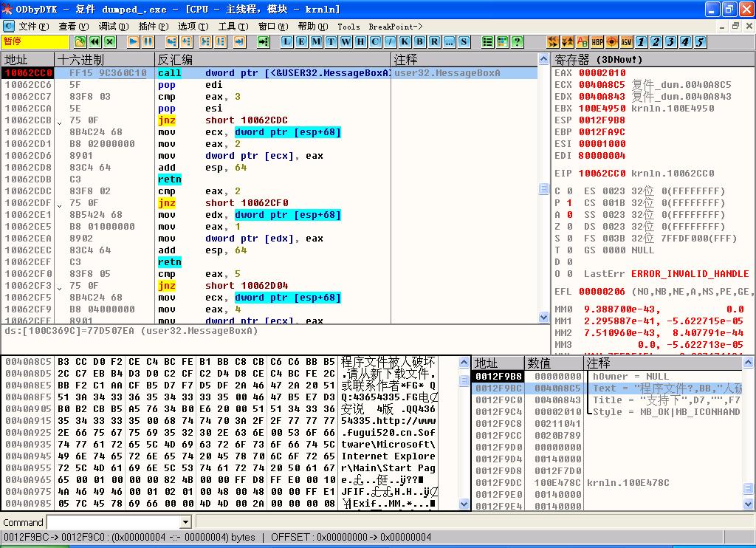This screenshot has height=548, width=756.
Task: Show Log window with L button
Action: 287,42
